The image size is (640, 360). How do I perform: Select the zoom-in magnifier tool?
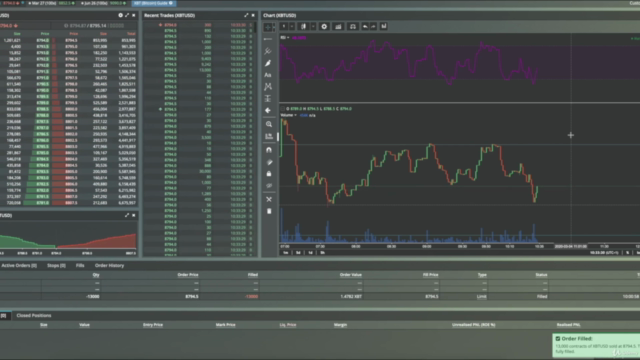269,124
